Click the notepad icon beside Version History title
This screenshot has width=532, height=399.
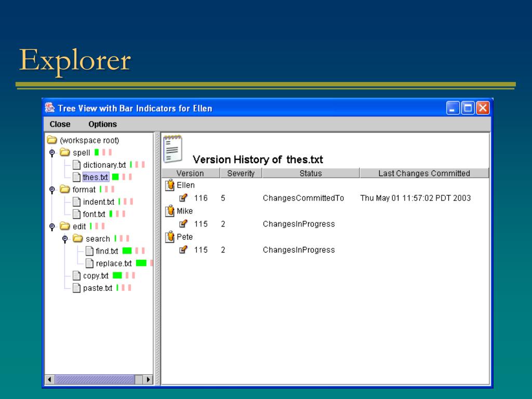coord(173,149)
